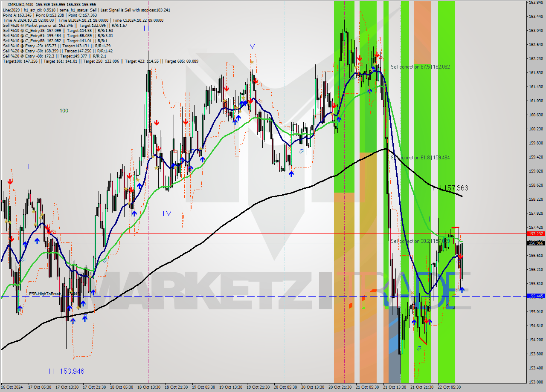
Task: Click the '| | | 153.946' wave label
Action: tap(66, 371)
